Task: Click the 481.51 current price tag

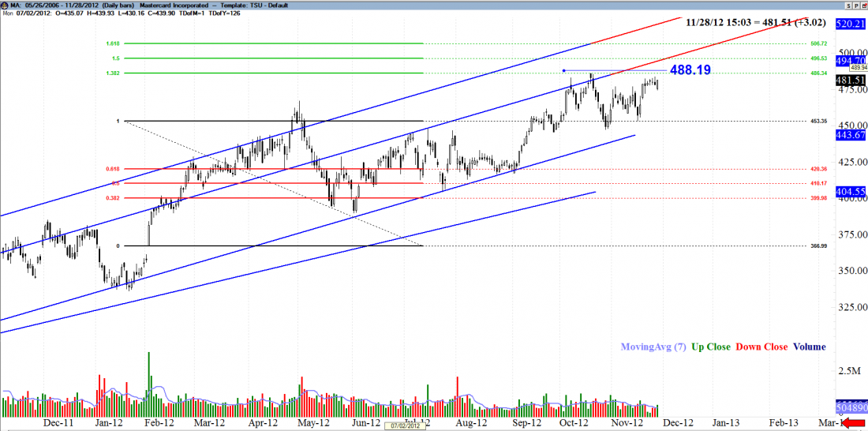Action: pyautogui.click(x=851, y=81)
